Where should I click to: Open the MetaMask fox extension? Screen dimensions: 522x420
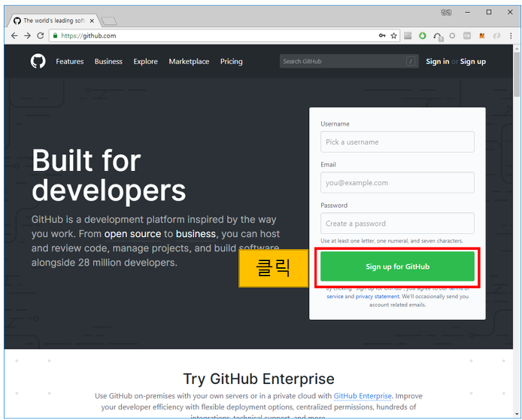pyautogui.click(x=481, y=35)
